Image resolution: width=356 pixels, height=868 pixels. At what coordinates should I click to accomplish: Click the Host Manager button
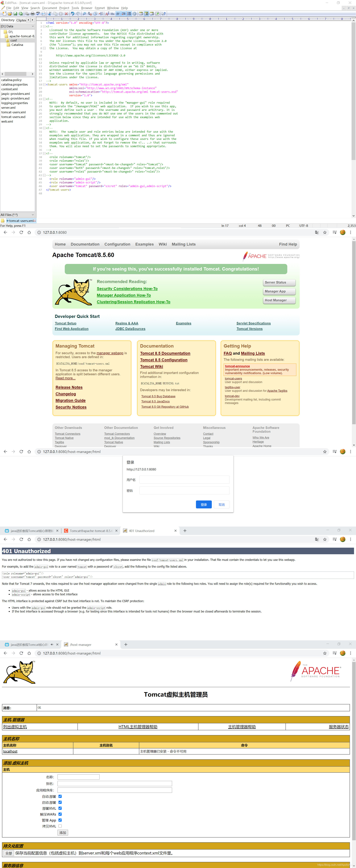coord(279,300)
